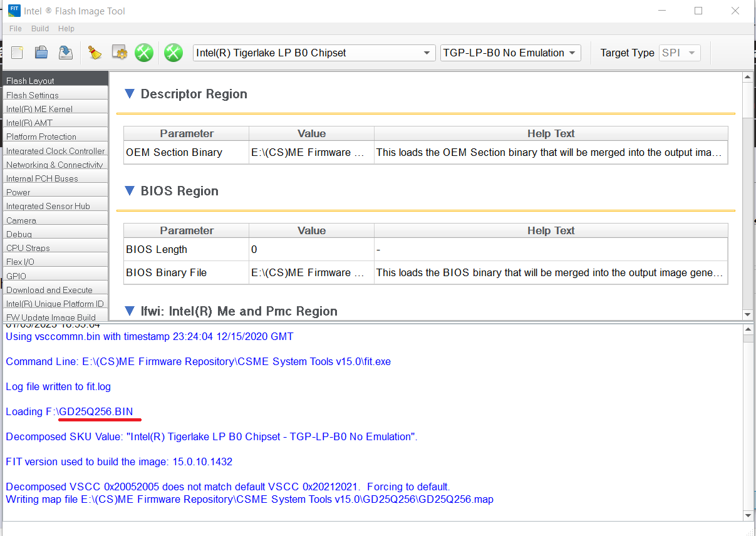Screen dimensions: 756x536
Task: Open the Help menu
Action: (66, 29)
